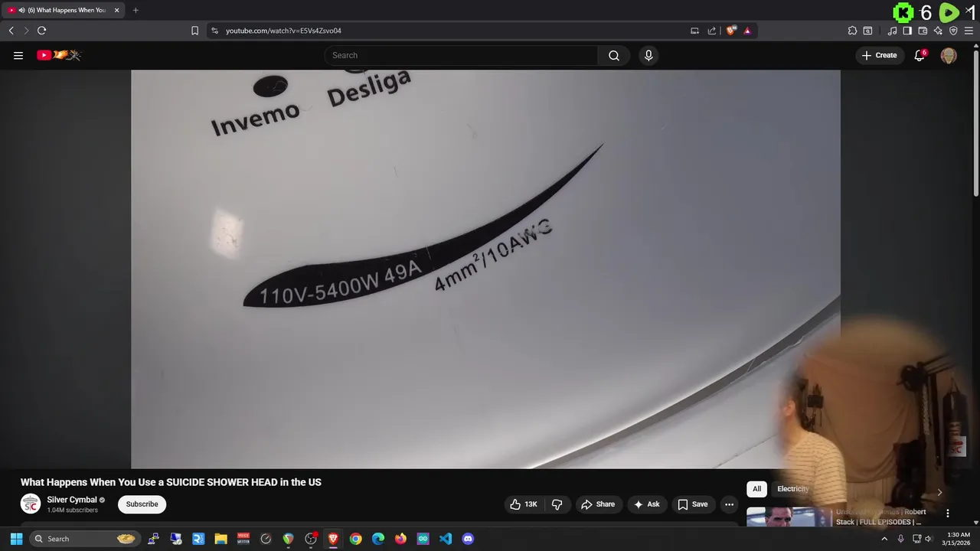Open the Brave Wallet icon
This screenshot has height=551, width=980.
coord(923,31)
